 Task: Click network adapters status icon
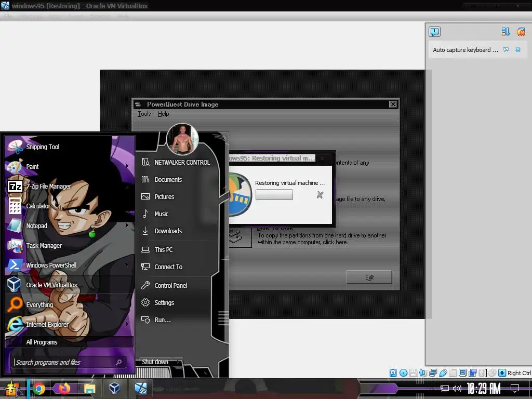(433, 373)
